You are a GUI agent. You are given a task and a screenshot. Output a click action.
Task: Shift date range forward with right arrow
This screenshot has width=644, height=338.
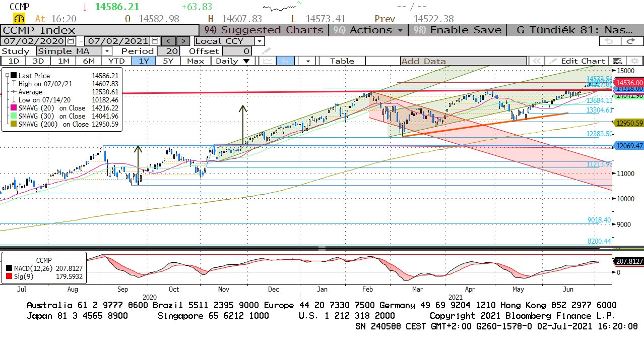[x=183, y=41]
